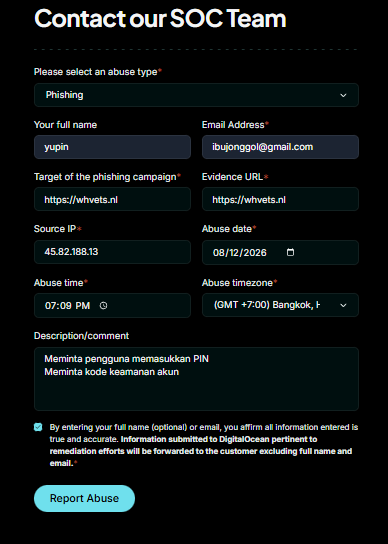The width and height of the screenshot is (388, 544).
Task: Click the Your full name label
Action: 65,125
